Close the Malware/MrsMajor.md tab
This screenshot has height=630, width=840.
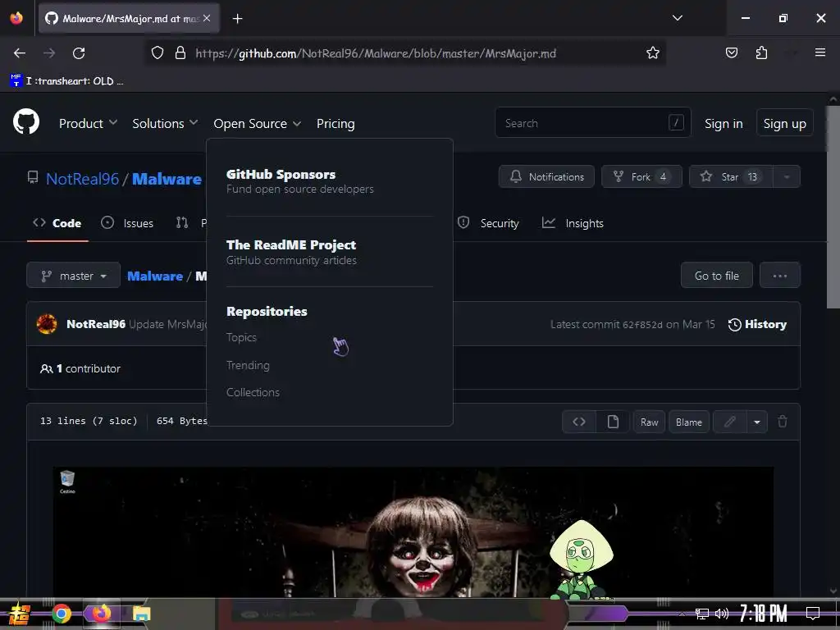207,18
